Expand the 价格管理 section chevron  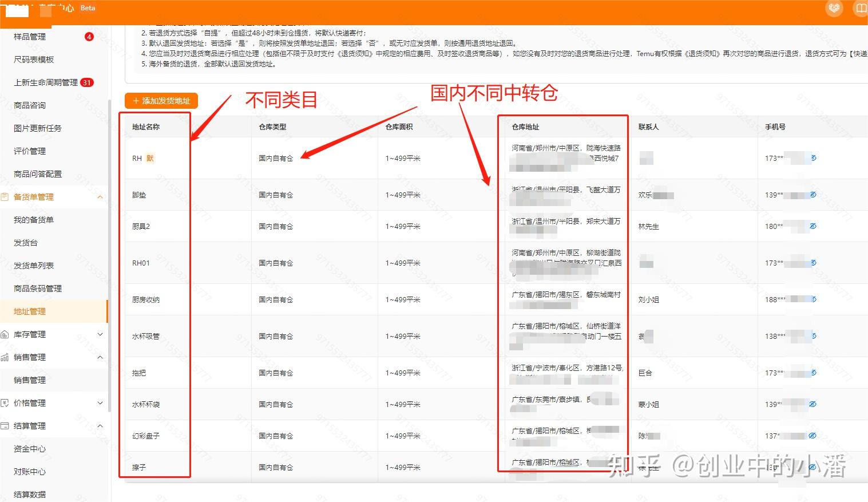point(100,403)
